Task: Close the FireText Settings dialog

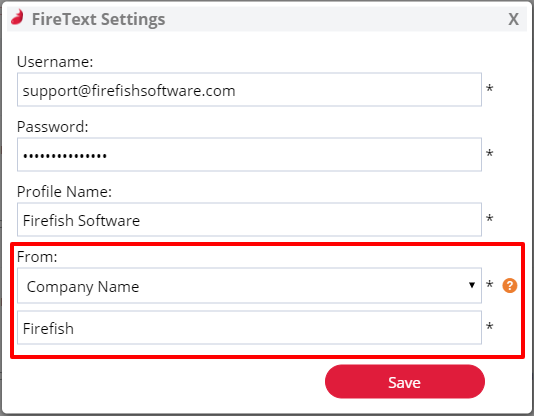Action: click(514, 19)
